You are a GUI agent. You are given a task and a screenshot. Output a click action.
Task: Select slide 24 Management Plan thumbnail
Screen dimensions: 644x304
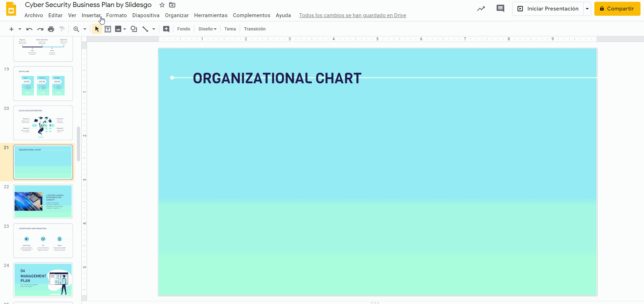pyautogui.click(x=43, y=280)
